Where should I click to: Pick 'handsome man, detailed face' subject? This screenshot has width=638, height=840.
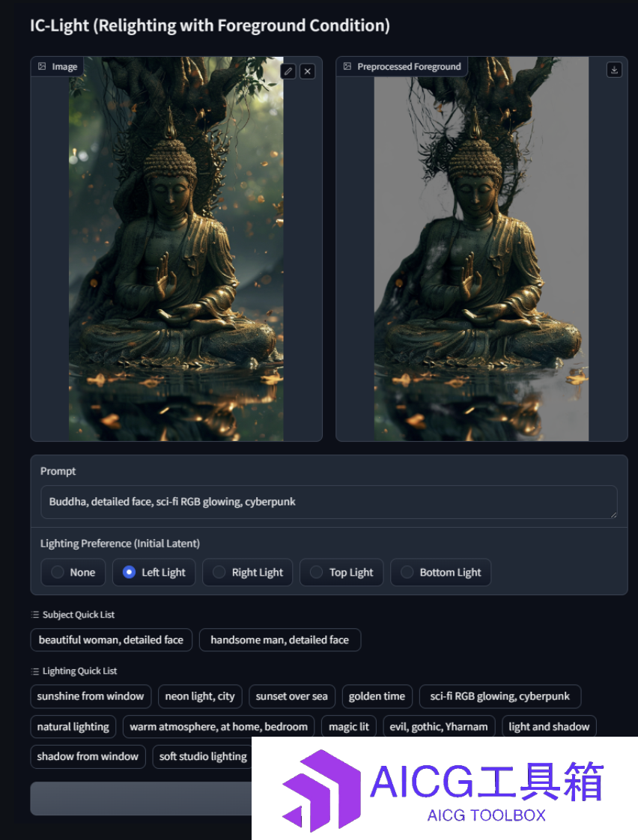coord(279,639)
